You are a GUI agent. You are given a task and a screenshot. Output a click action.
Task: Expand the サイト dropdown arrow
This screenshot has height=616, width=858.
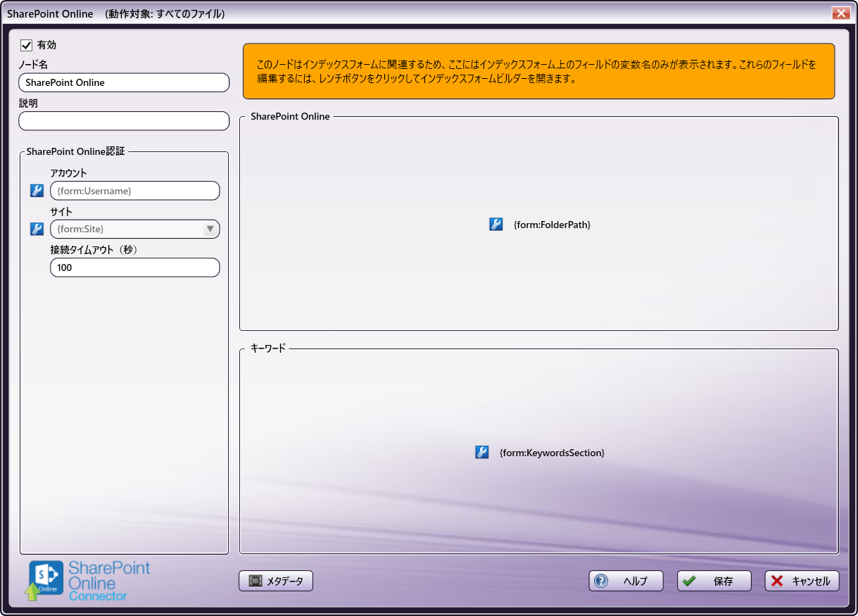[210, 229]
